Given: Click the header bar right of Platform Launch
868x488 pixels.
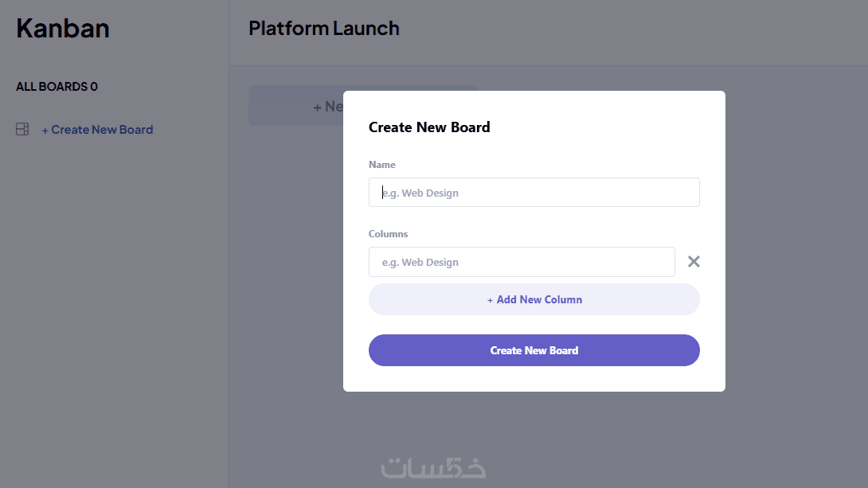Looking at the screenshot, I should point(637,32).
